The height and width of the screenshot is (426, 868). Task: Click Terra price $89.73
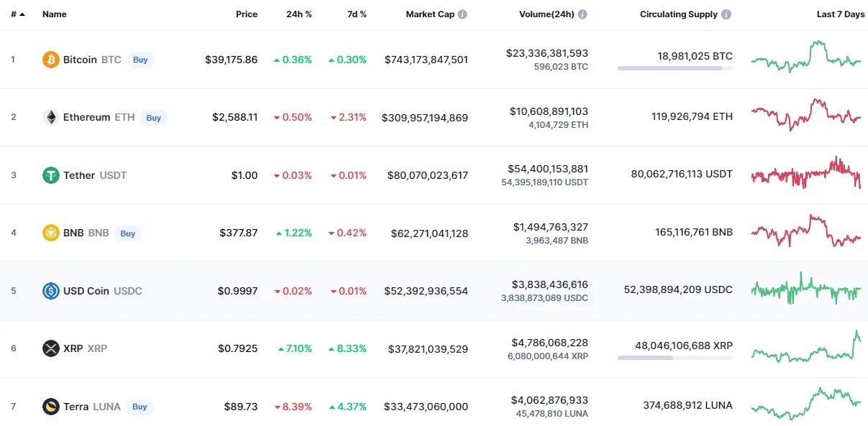tap(241, 407)
